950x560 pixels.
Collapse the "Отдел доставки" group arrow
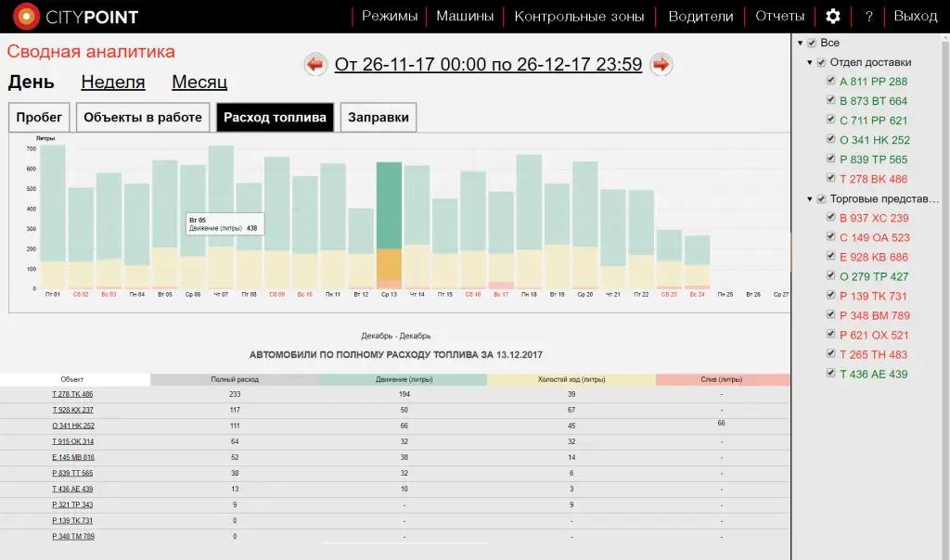(810, 63)
